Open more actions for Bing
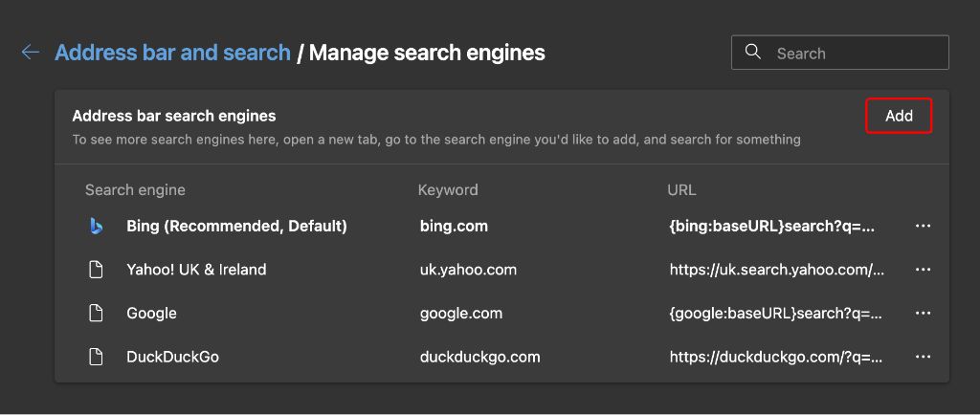This screenshot has width=980, height=415. pyautogui.click(x=923, y=227)
